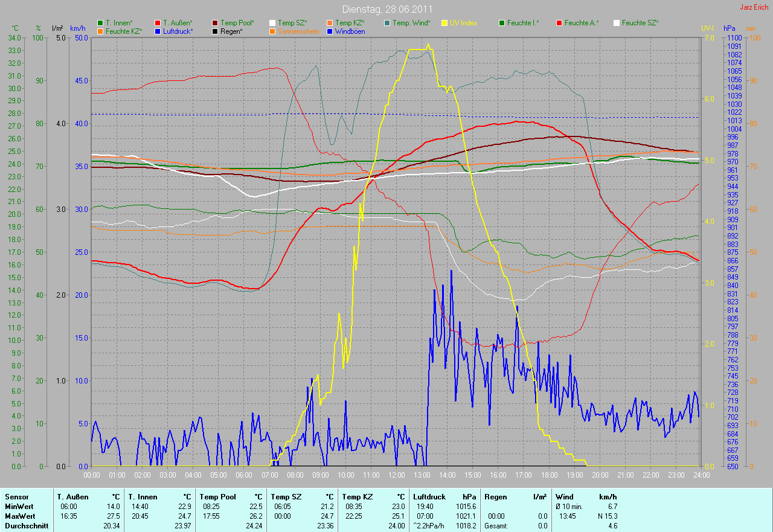
Task: Select the Windböen legend label
Action: (350, 31)
